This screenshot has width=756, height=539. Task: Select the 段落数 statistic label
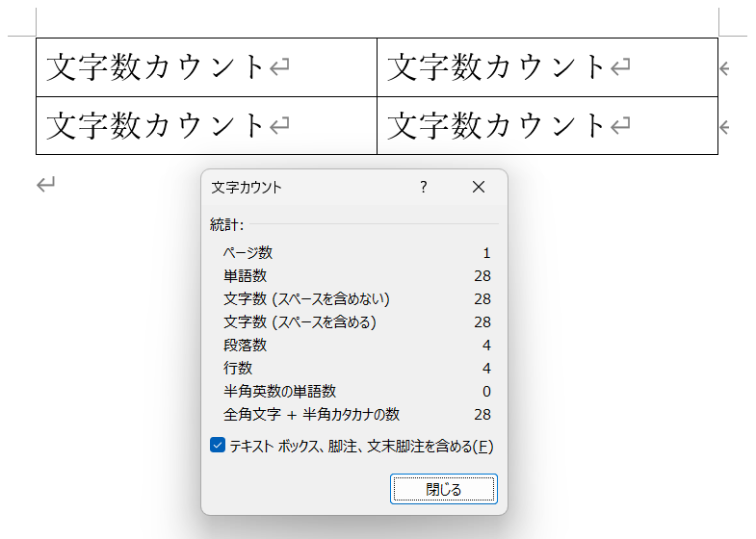(245, 346)
